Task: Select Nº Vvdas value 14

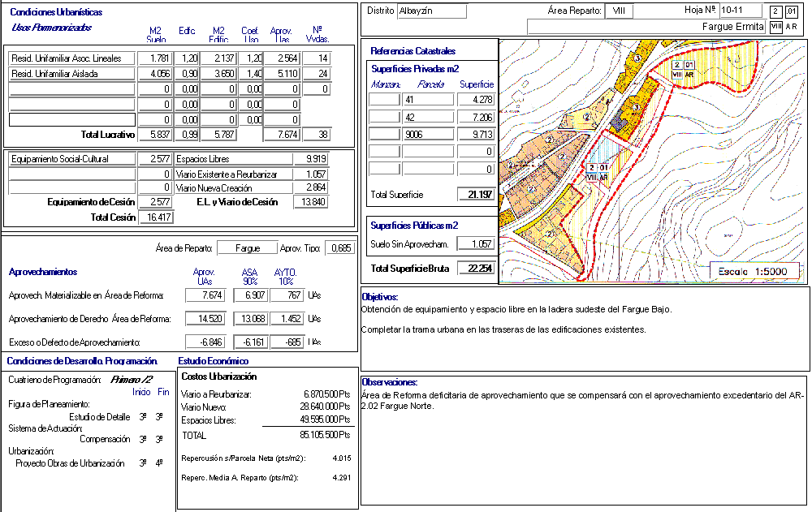Action: pyautogui.click(x=317, y=58)
